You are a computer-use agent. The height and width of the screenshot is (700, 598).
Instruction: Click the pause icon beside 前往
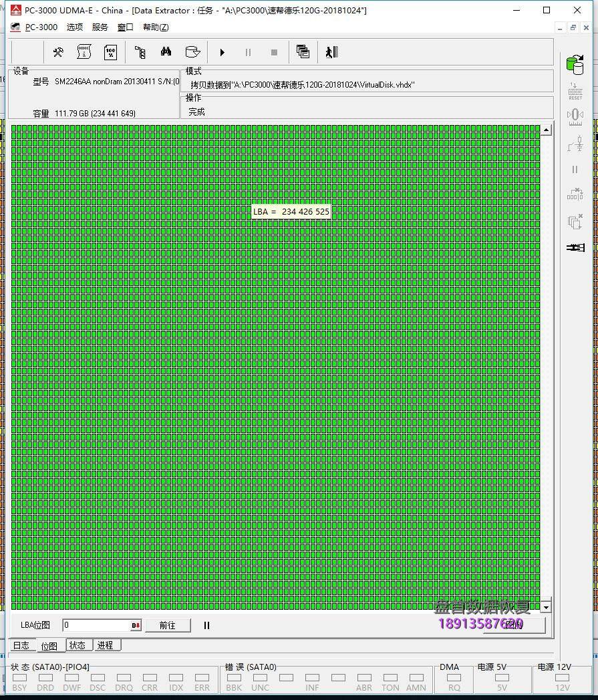point(206,625)
